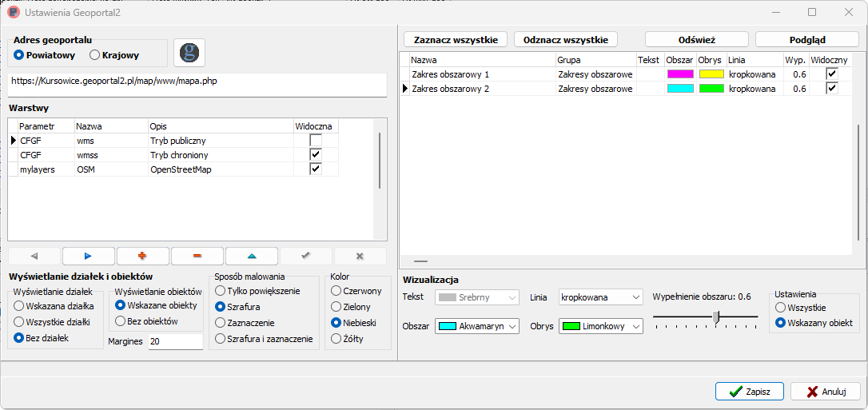Add new layer with plus icon
The height and width of the screenshot is (410, 868).
(x=143, y=257)
